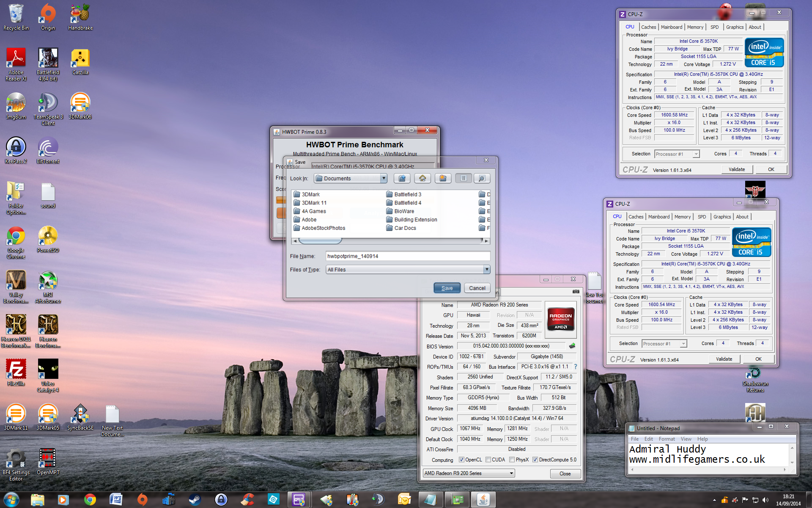
Task: Open File menu in Notepad
Action: tap(635, 439)
